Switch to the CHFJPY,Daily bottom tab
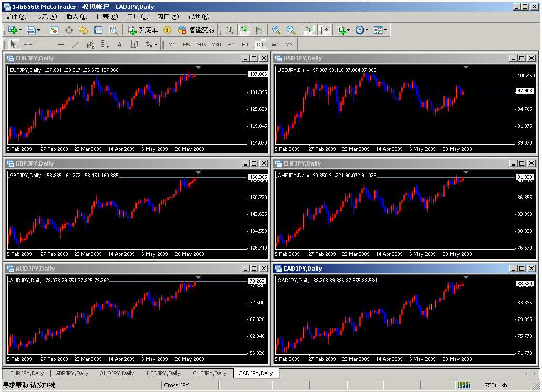542x392 pixels. (x=210, y=373)
